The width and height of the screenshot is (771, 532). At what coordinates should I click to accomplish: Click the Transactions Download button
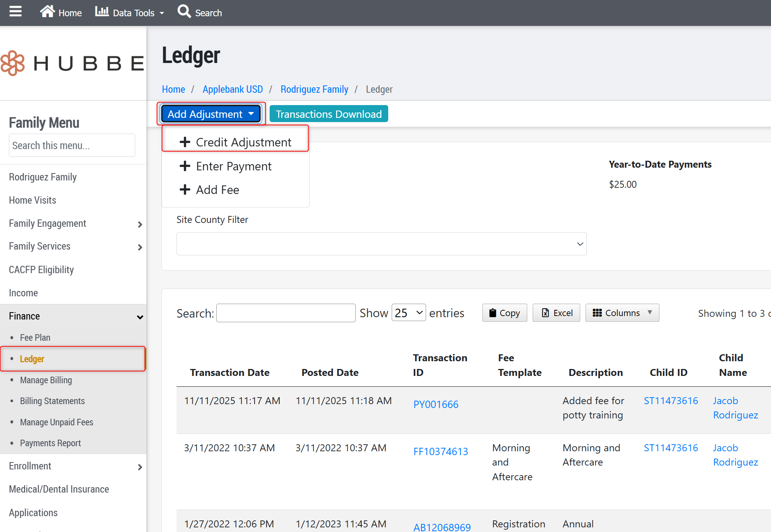pos(329,114)
